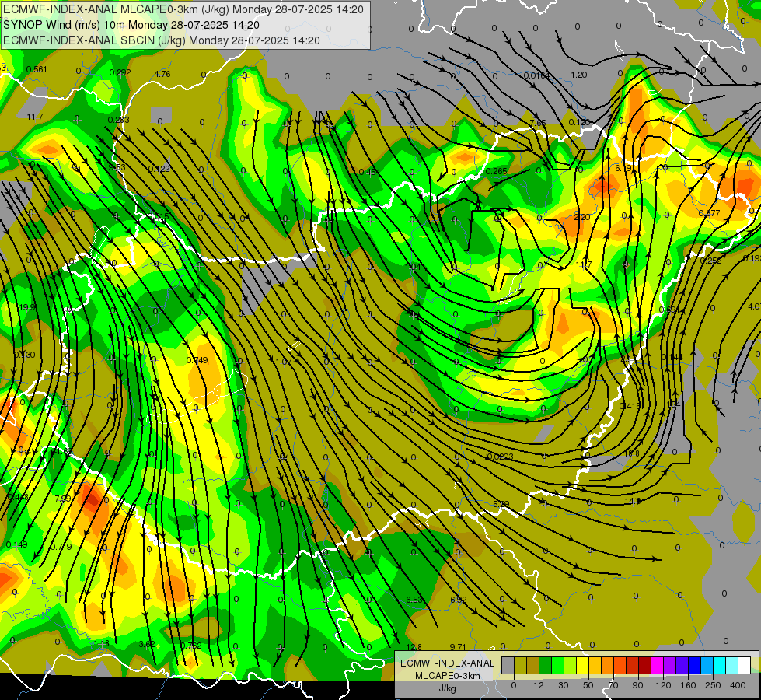Click the gray swatch in the color legend

click(508, 665)
